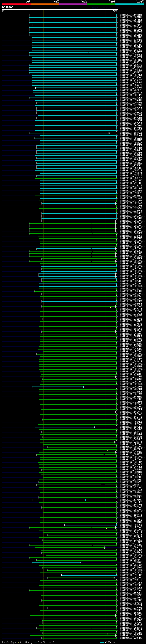The width and height of the screenshot is (146, 644).
Task: Open the UniRef100_B7E4S4 entry
Action: click(131, 120)
